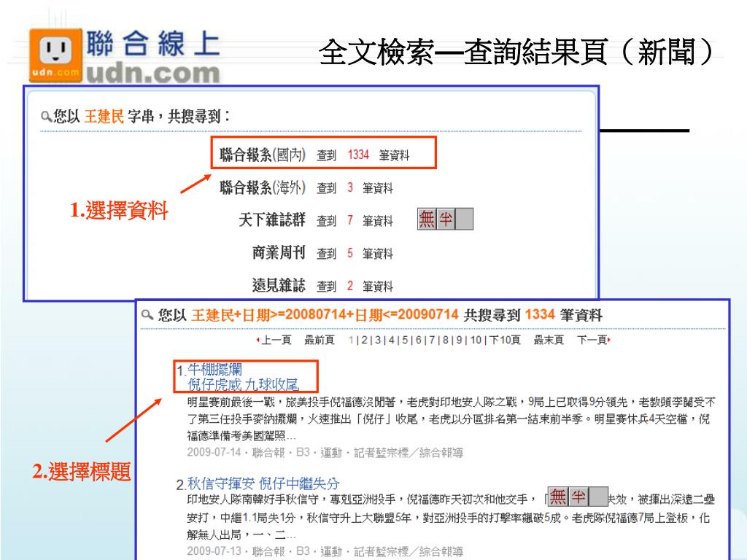Click the IME 半 indicator over the second article
The image size is (747, 560).
click(x=578, y=497)
